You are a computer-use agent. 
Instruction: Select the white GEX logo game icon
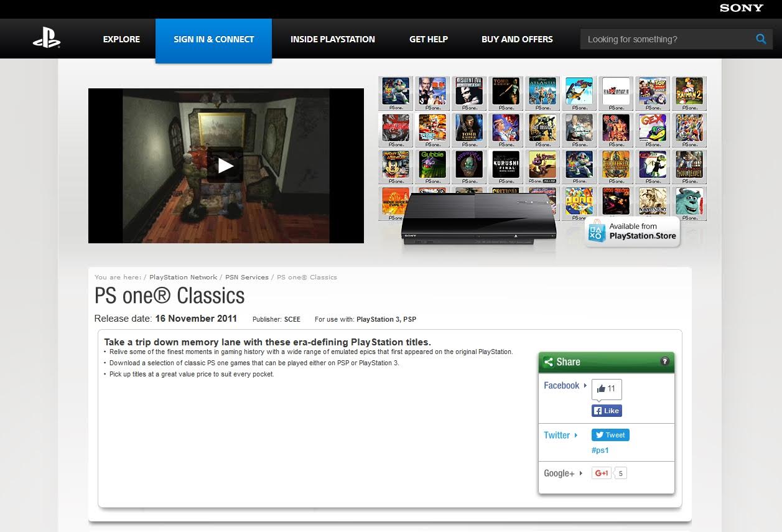coord(653,129)
